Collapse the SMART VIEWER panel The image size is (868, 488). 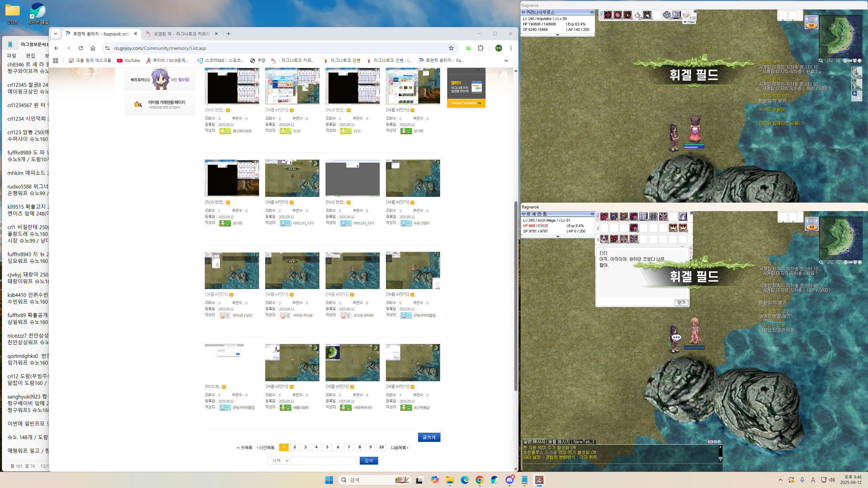click(466, 103)
